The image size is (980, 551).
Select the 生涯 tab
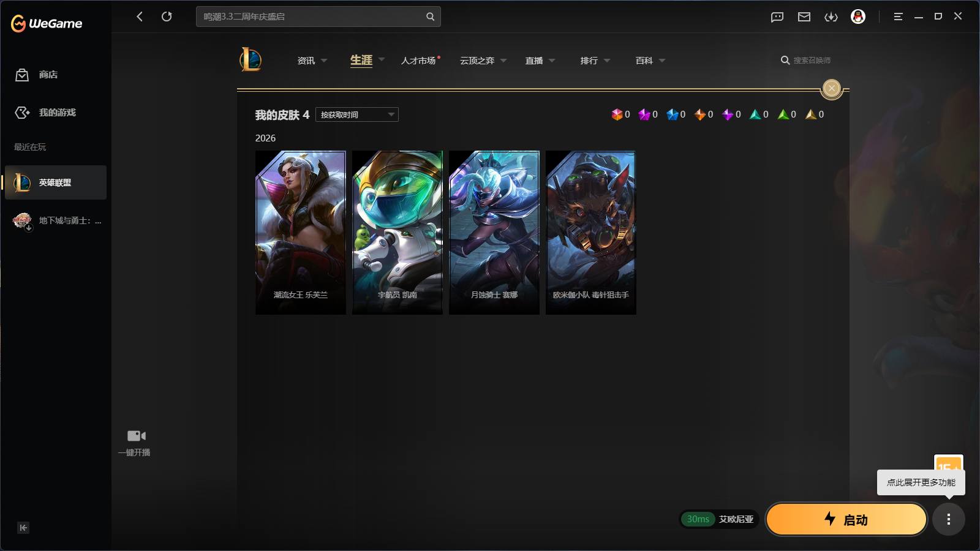tap(361, 60)
